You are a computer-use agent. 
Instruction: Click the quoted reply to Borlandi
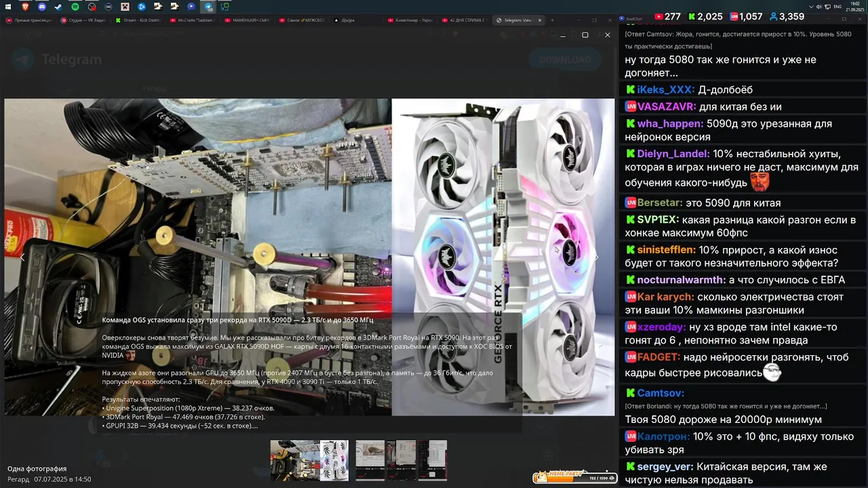point(726,406)
